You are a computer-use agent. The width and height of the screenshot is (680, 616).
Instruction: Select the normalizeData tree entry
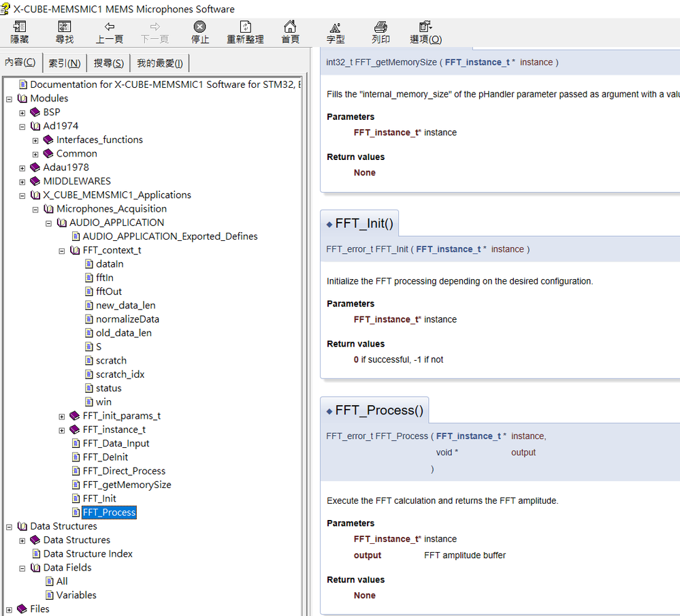[x=127, y=319]
